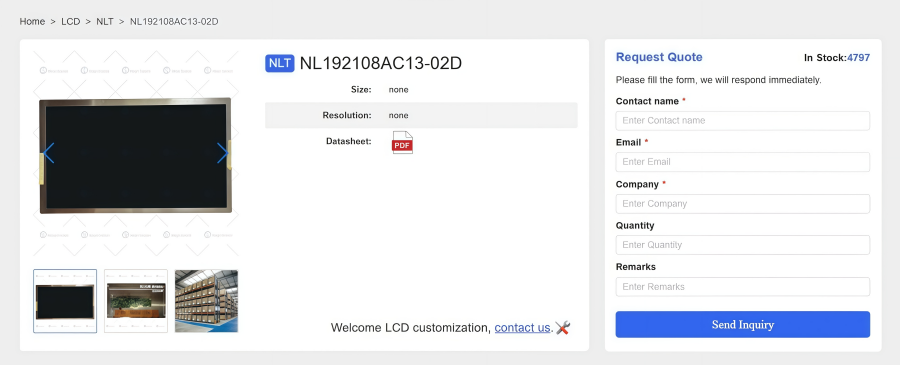The width and height of the screenshot is (900, 365).
Task: Click the Resolution row value none
Action: 398,115
